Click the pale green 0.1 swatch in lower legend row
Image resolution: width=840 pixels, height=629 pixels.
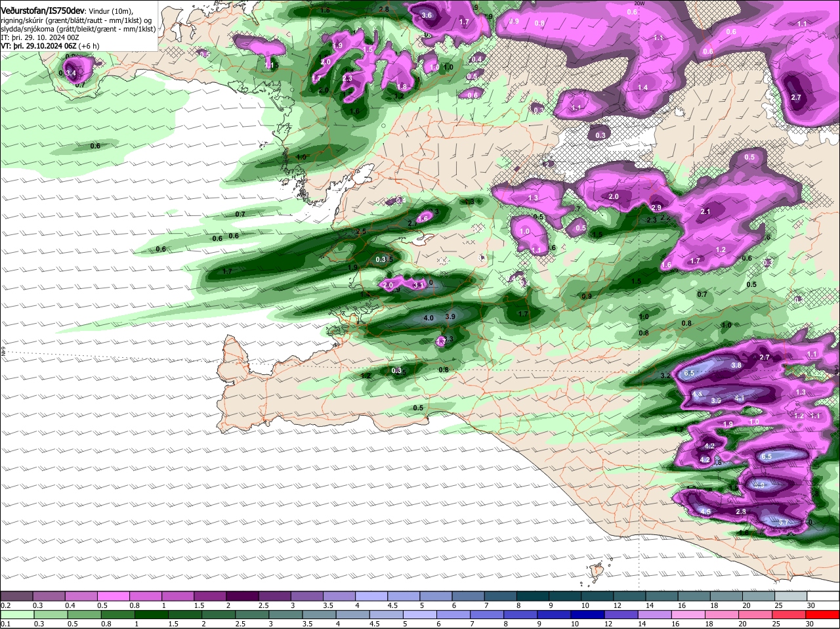[x=16, y=614]
